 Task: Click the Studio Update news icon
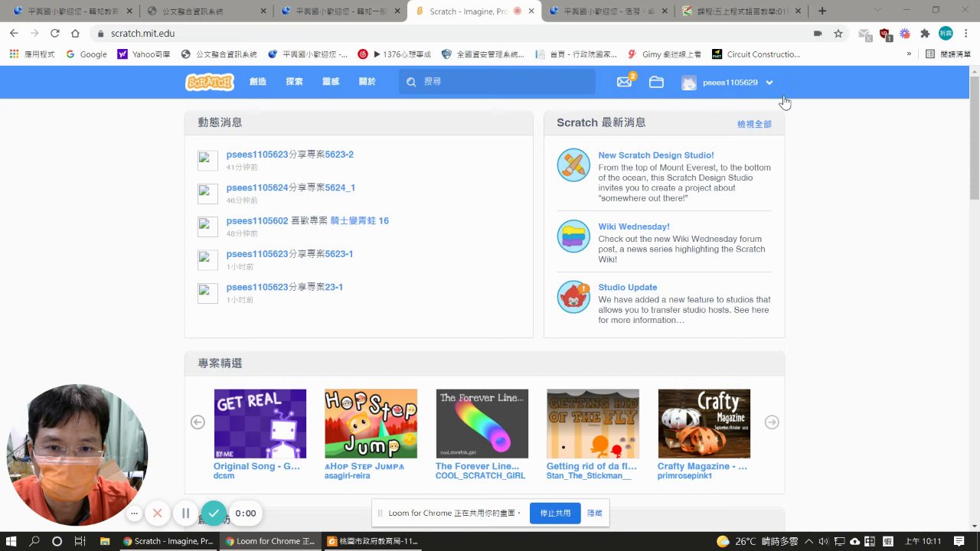point(573,298)
